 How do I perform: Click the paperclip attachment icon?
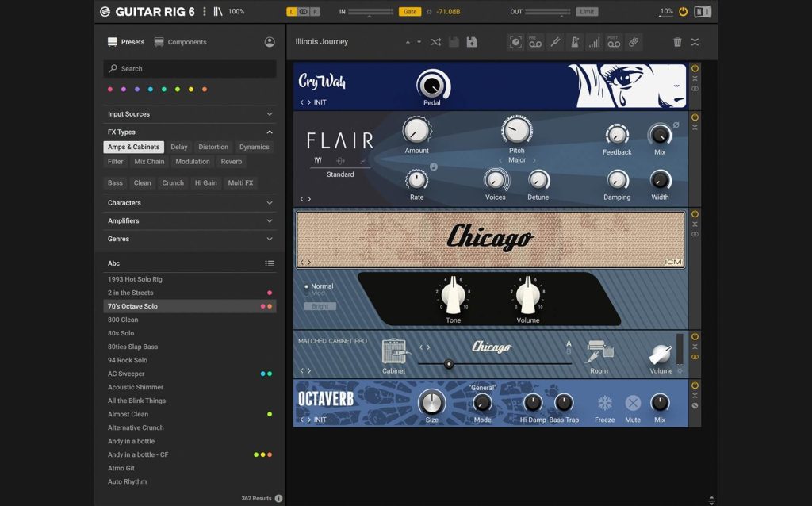[633, 42]
